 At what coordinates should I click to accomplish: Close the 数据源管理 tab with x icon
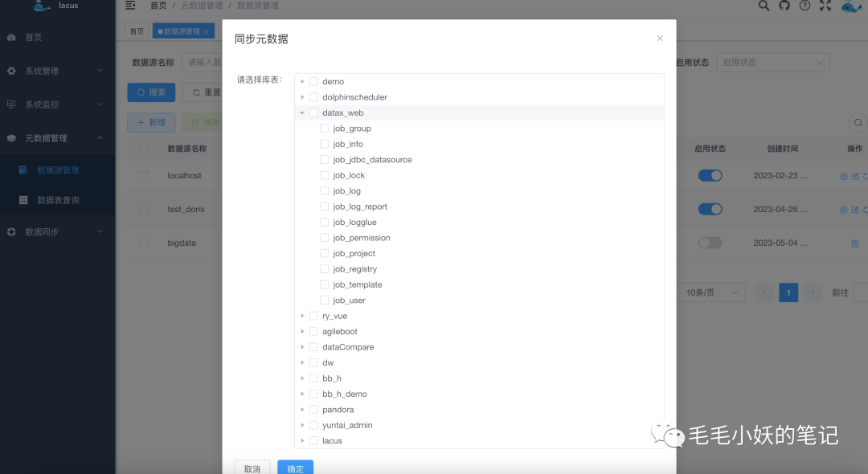[206, 32]
